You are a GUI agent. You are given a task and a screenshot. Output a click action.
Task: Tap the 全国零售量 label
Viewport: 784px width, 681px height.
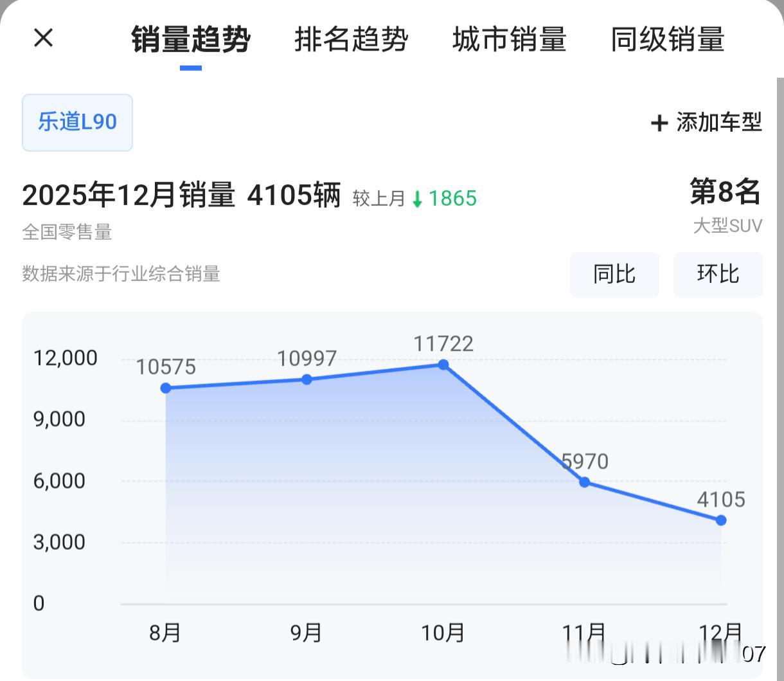(x=67, y=232)
